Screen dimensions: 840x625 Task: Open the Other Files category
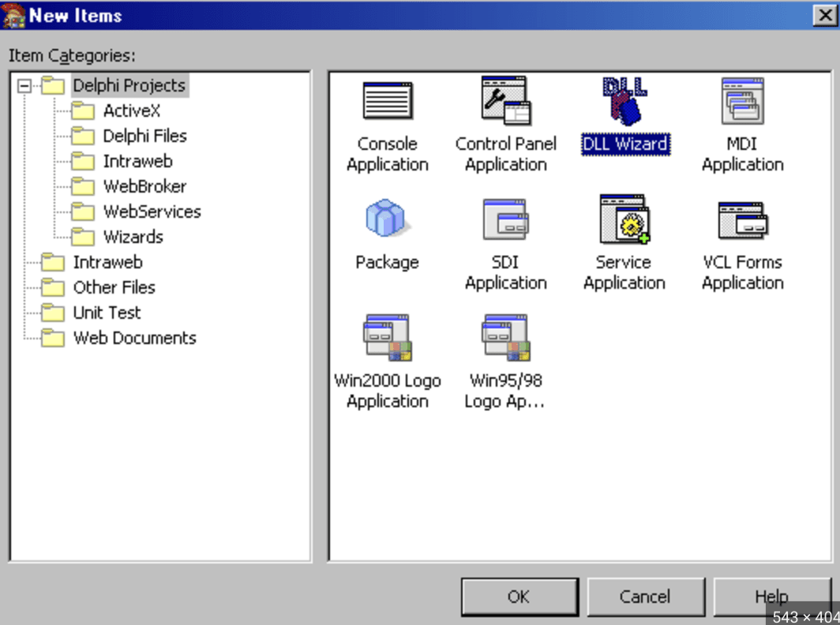pyautogui.click(x=114, y=287)
